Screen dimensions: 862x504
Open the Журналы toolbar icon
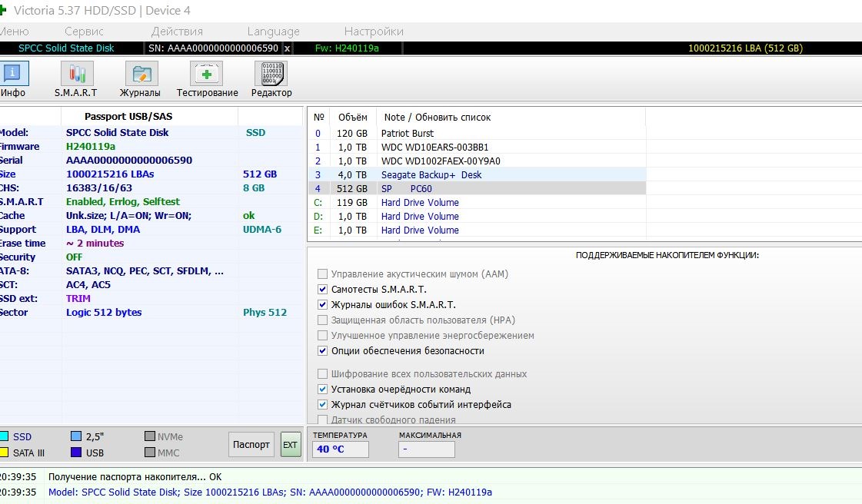141,74
